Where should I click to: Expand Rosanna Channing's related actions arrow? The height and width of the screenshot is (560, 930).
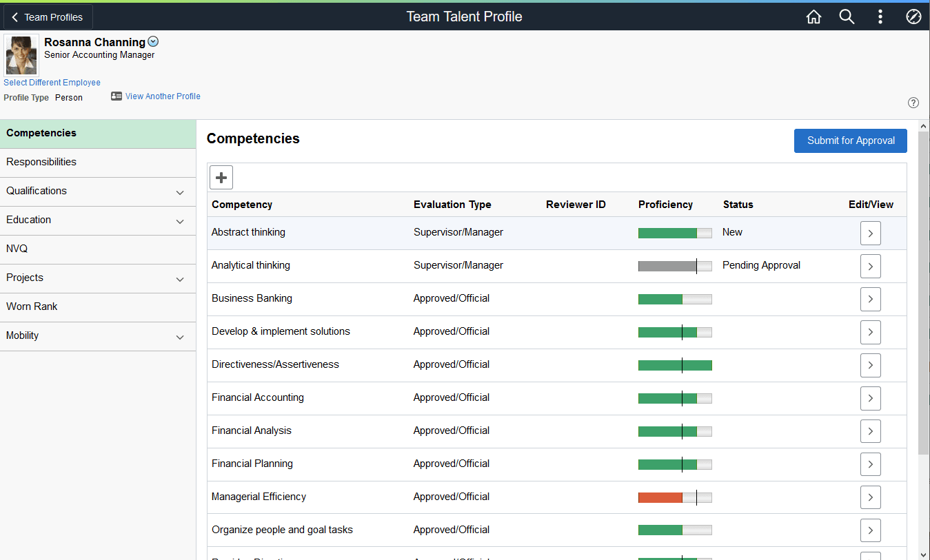tap(153, 41)
